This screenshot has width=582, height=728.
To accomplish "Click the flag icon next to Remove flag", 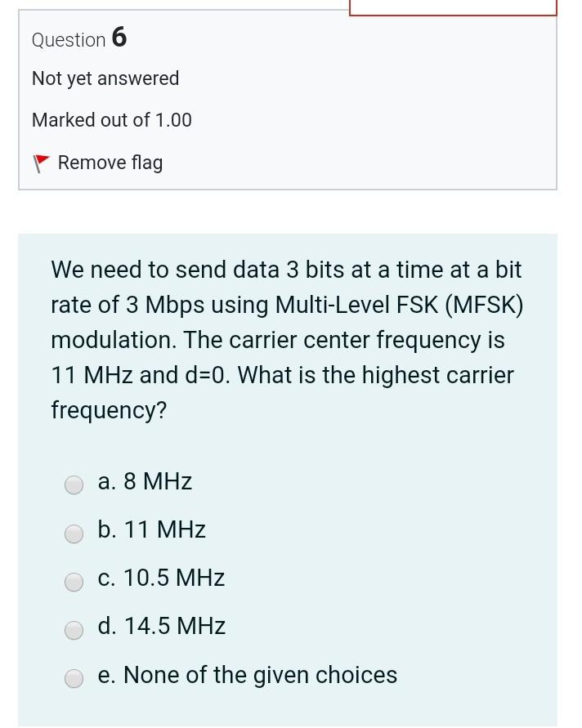I will [x=41, y=163].
